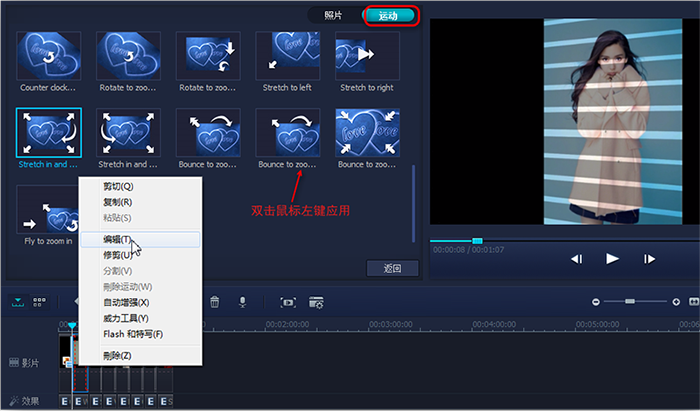Click the 00:05:00:00 mark on timeline ruler
Screen dimensions: 700x411
click(597, 324)
